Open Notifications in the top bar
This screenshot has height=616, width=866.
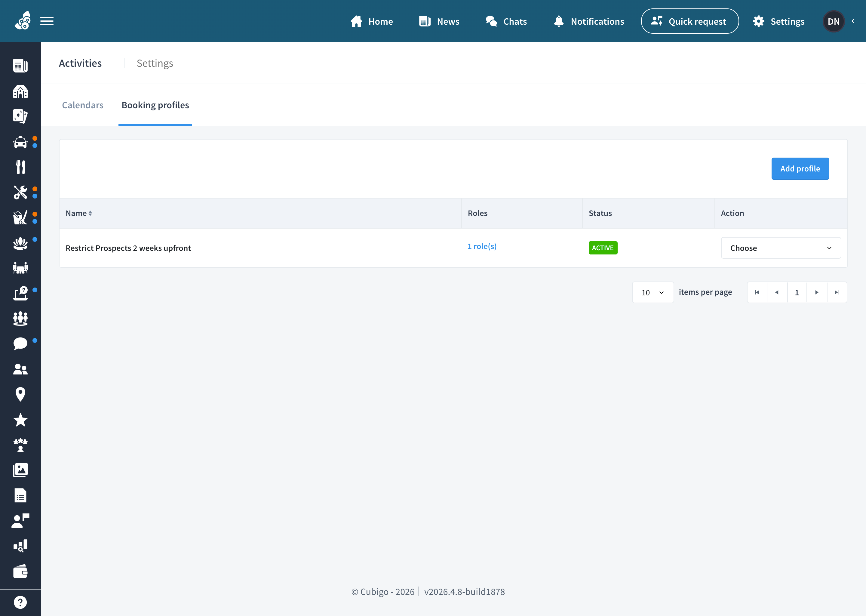coord(588,21)
